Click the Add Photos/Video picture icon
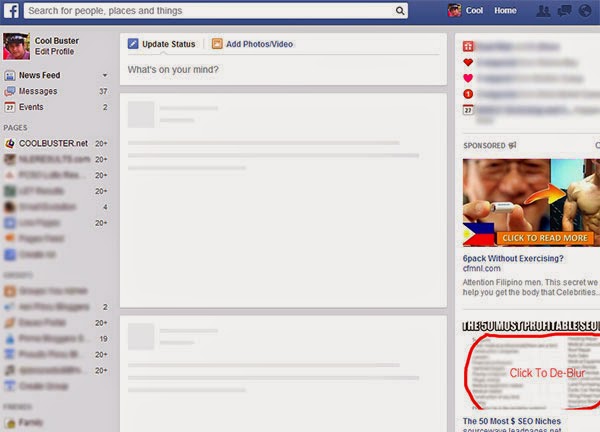Image resolution: width=600 pixels, height=432 pixels. (217, 44)
